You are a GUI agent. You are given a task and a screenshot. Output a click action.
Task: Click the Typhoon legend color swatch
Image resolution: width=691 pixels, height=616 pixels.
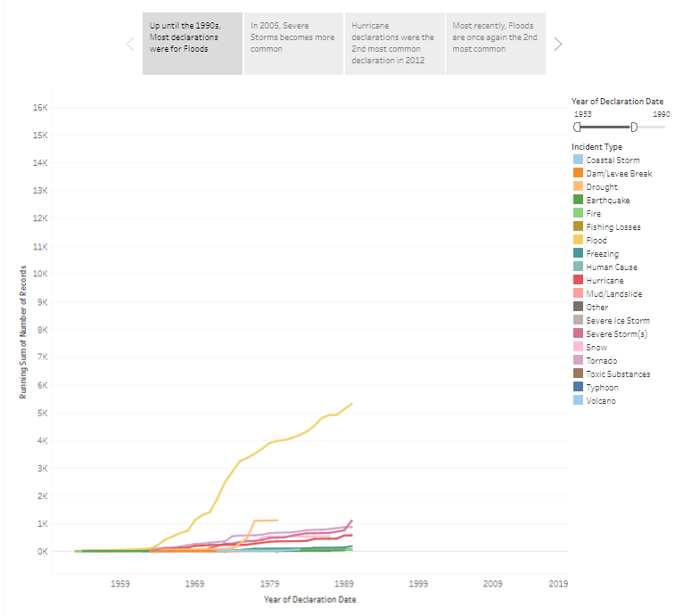click(578, 388)
